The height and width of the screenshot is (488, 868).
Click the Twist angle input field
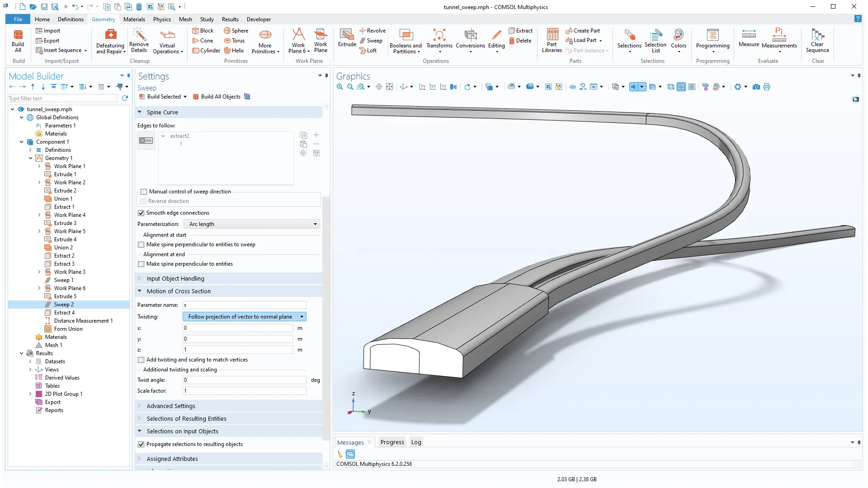tap(245, 380)
